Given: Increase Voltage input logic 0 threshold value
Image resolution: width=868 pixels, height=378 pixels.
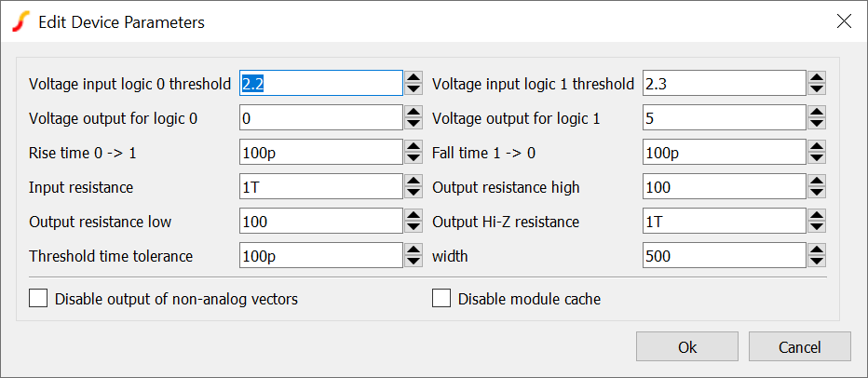Looking at the screenshot, I should tap(414, 78).
